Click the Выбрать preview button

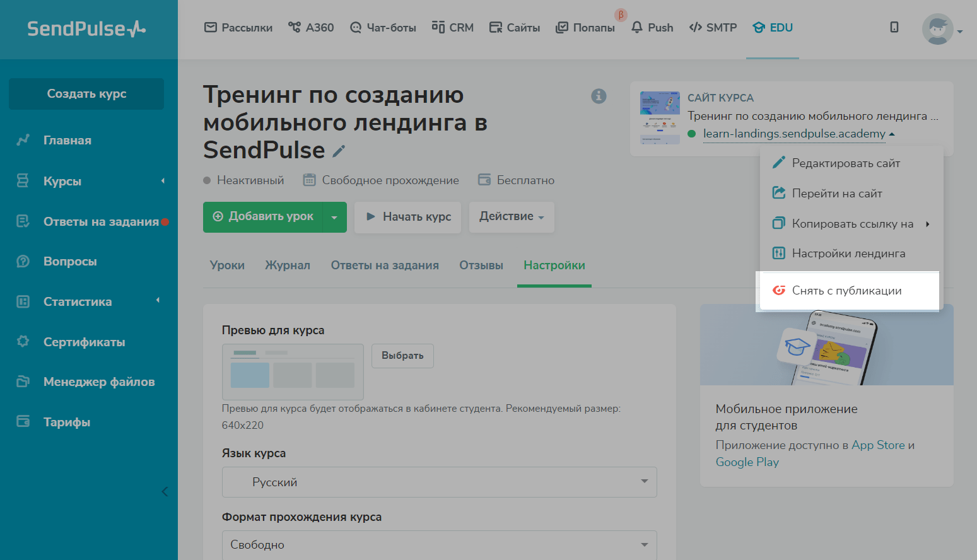point(402,356)
